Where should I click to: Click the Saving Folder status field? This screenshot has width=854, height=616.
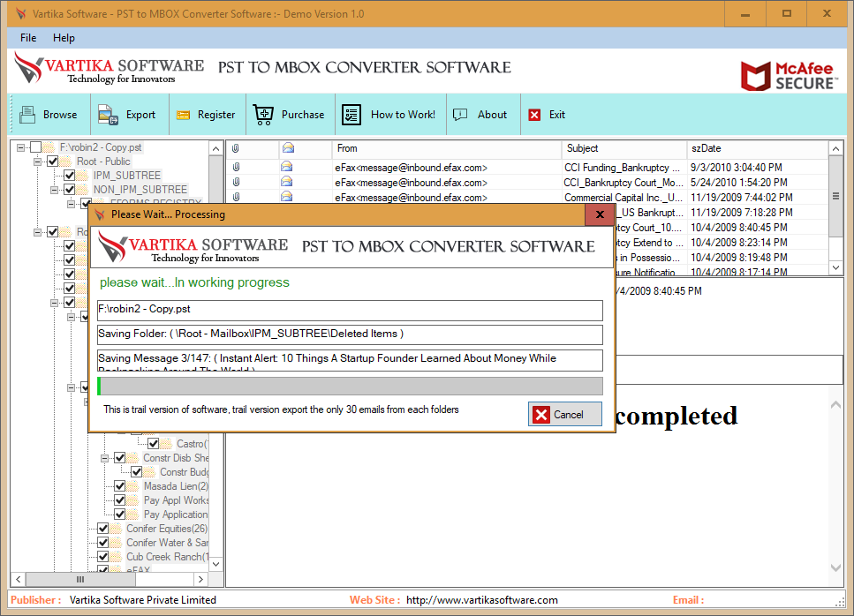[351, 334]
